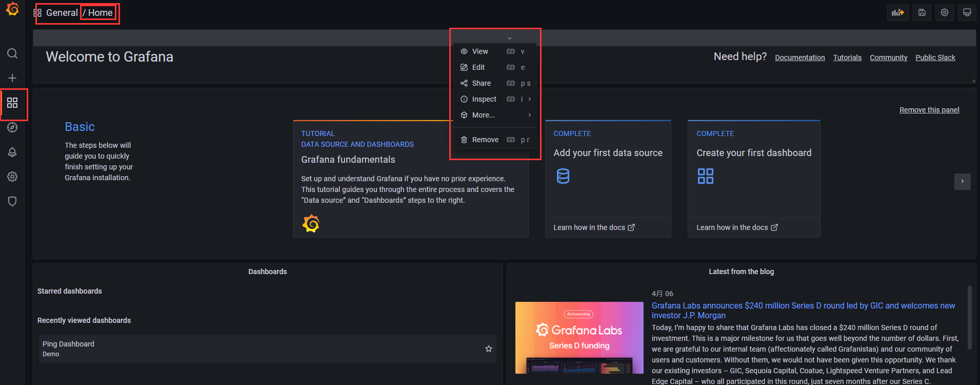Click the Save dashboard icon

(922, 12)
